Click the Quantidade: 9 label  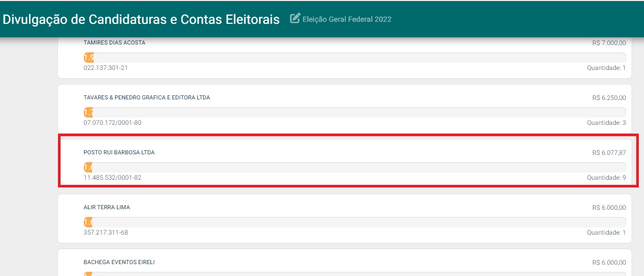[606, 178]
